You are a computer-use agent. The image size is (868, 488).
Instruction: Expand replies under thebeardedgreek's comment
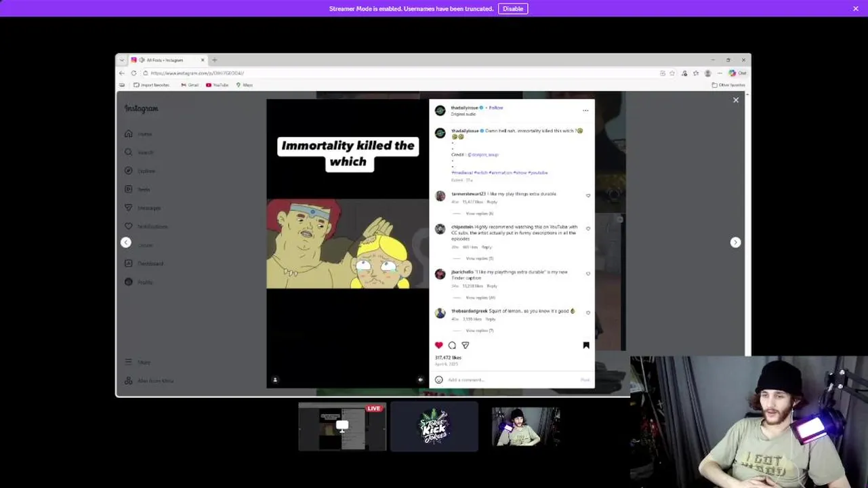479,331
